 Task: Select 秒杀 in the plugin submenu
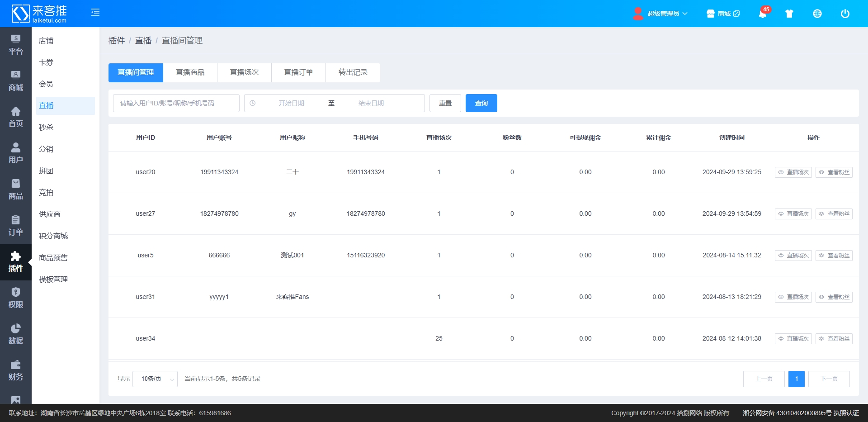pos(46,128)
